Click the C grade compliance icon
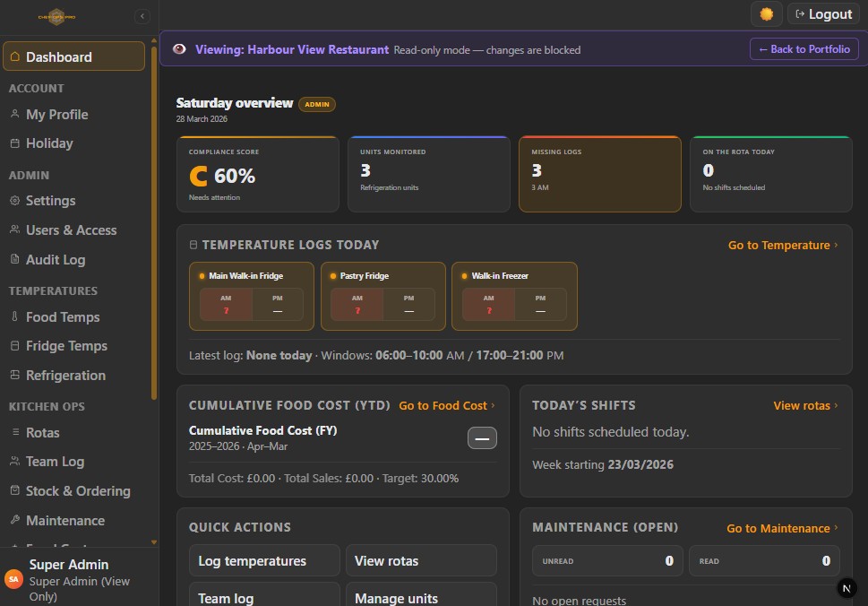This screenshot has height=606, width=868. [198, 176]
